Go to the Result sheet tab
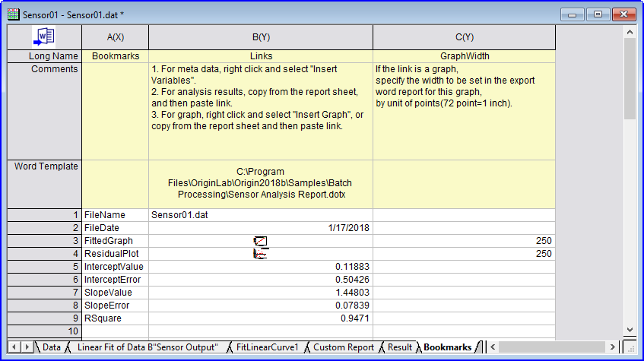Viewport: 644px width, 361px height. click(x=399, y=347)
